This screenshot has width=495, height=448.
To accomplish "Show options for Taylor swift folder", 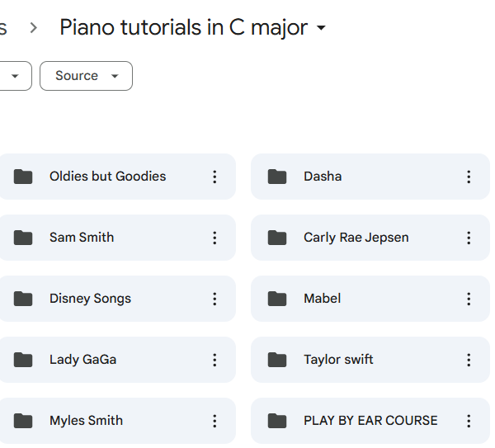I will [x=469, y=360].
